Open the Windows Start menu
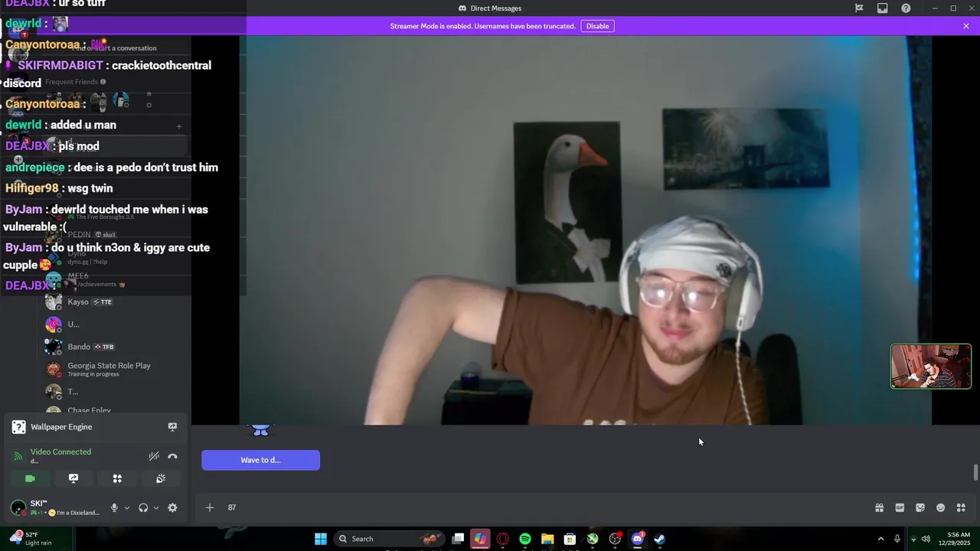 click(321, 539)
